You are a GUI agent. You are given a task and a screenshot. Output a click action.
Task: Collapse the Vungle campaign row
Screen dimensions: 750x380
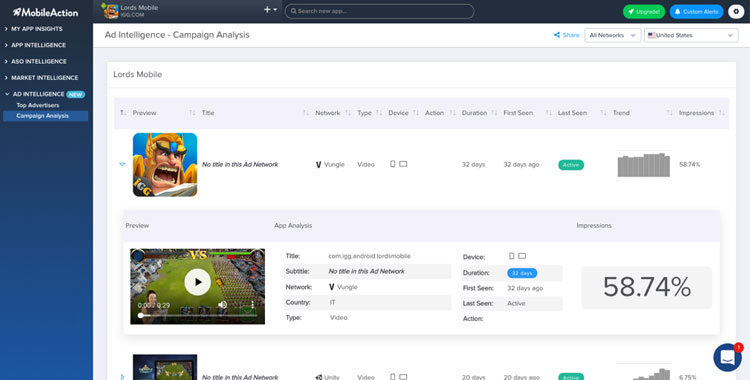tap(122, 164)
